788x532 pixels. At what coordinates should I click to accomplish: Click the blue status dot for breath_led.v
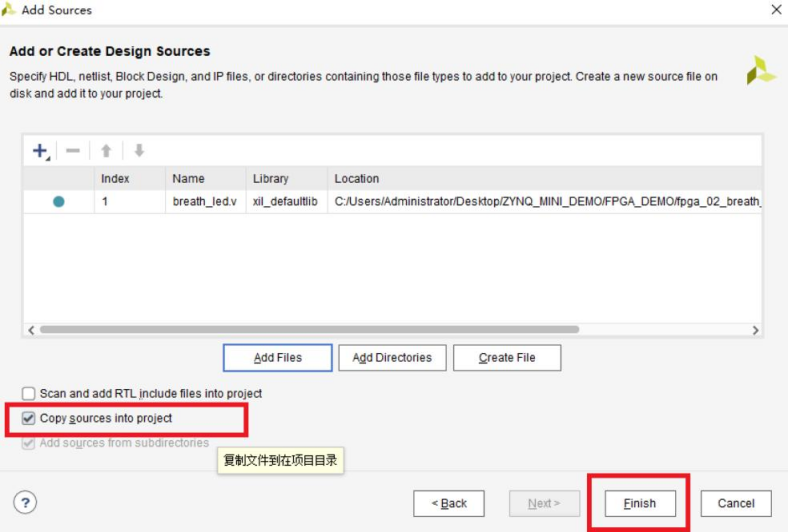(x=58, y=202)
